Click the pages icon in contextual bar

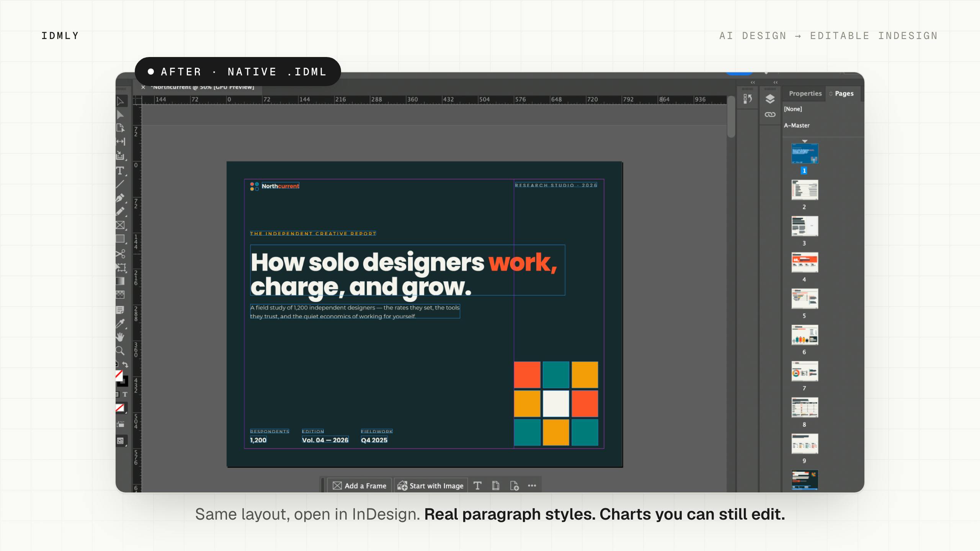click(x=496, y=486)
